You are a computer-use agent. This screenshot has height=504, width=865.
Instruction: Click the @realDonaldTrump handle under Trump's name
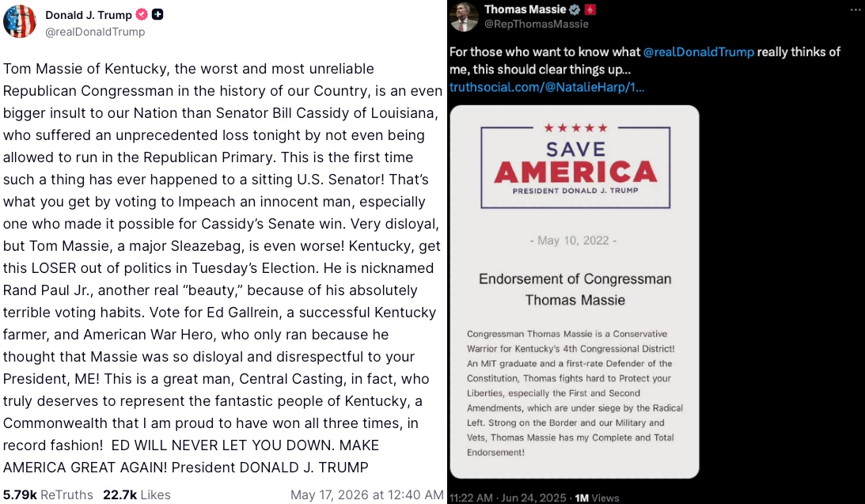(x=95, y=32)
